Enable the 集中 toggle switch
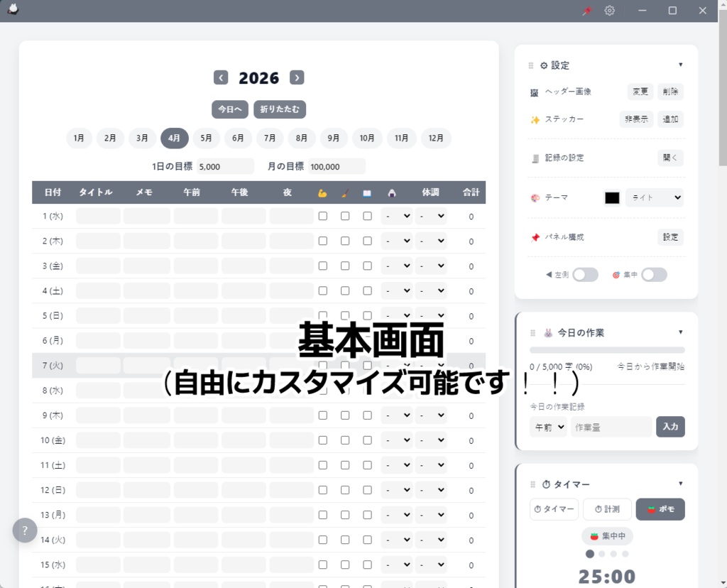 [x=655, y=274]
